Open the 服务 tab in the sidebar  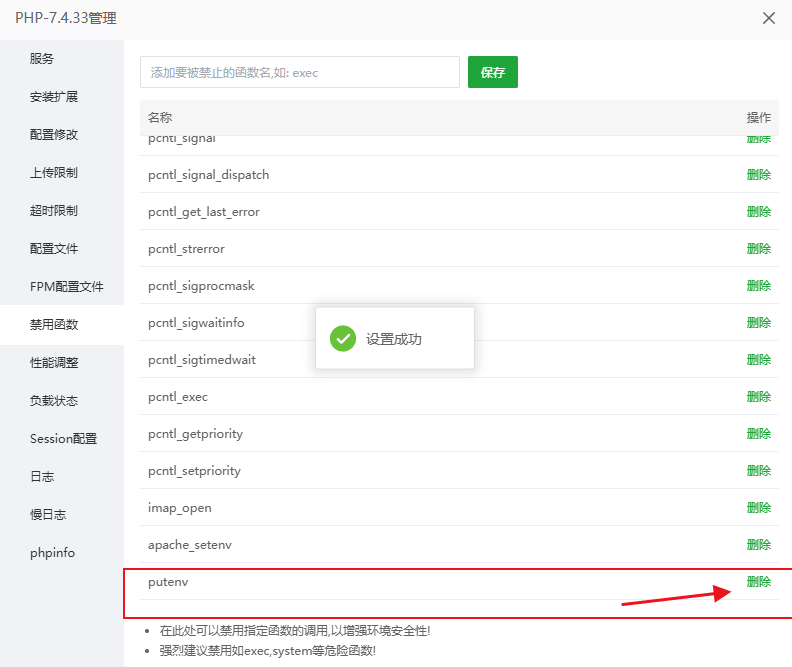tap(41, 59)
